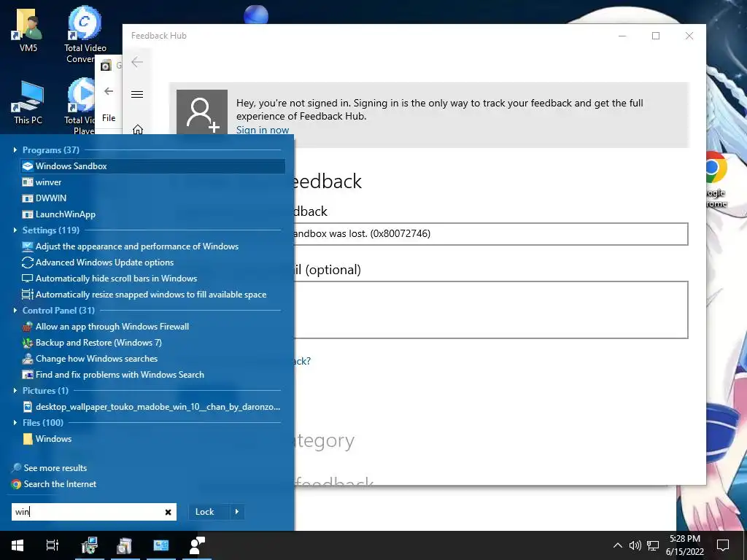Collapse the Control Panel (31) group
The height and width of the screenshot is (560, 747).
point(15,311)
